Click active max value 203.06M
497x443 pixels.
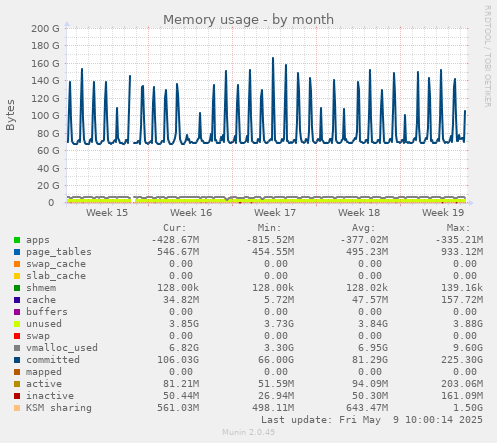[x=462, y=384]
